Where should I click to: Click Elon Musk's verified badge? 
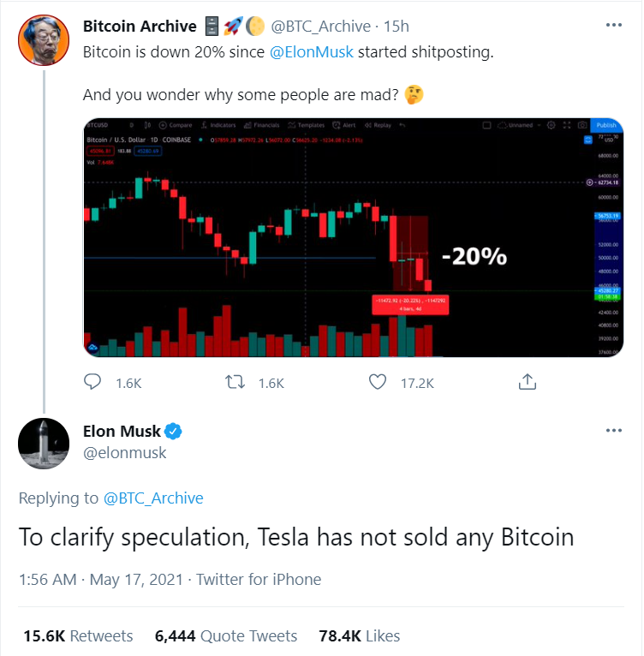pos(172,431)
